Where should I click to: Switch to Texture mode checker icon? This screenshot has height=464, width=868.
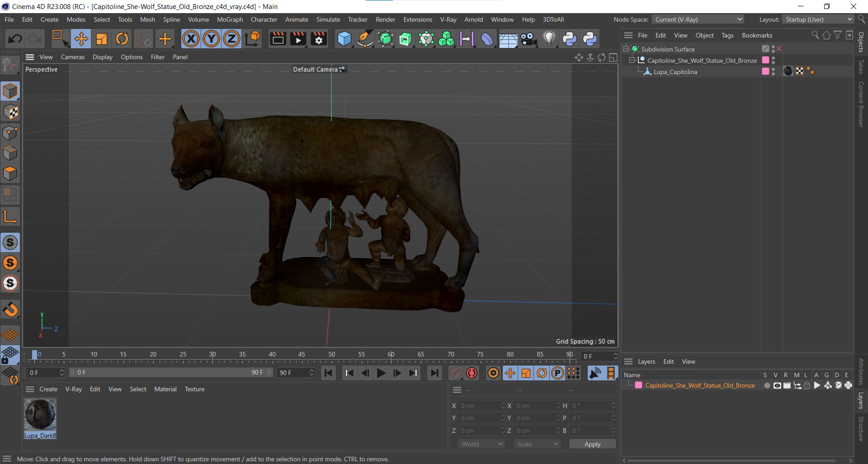pyautogui.click(x=10, y=112)
